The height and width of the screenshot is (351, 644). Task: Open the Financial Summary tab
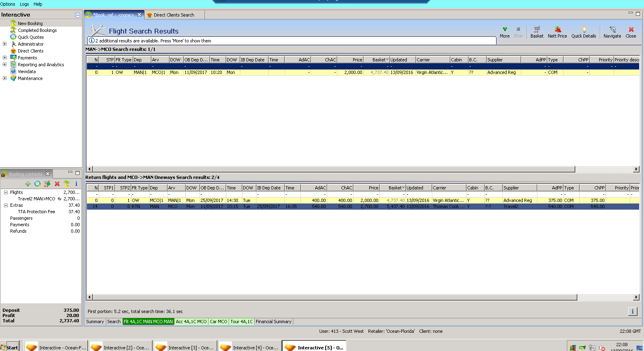[x=274, y=322]
